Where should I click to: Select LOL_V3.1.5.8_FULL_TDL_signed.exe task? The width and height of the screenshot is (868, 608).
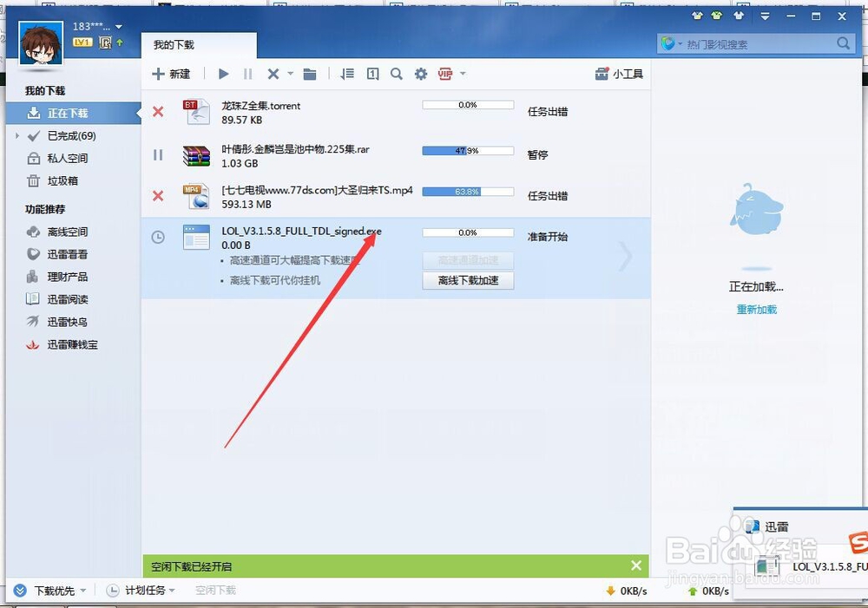pos(396,258)
